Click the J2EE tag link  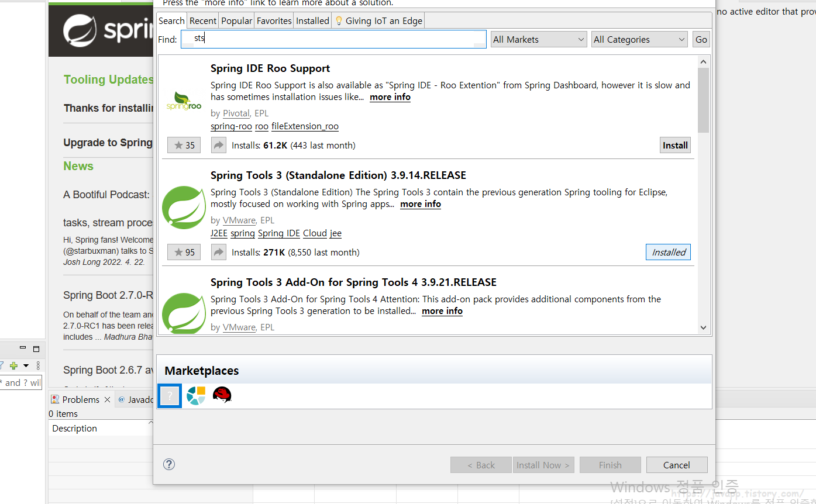219,233
